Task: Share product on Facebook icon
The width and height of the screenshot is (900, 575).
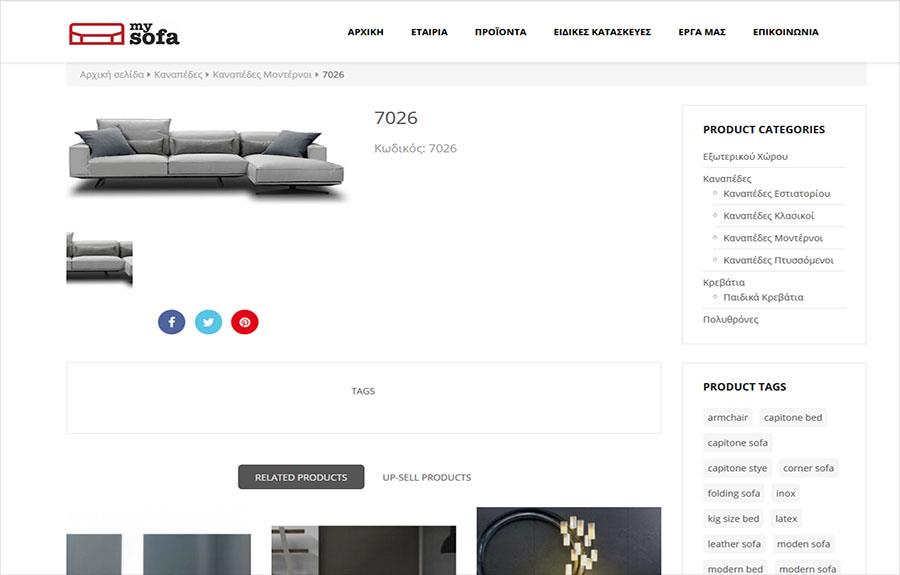Action: [x=172, y=322]
